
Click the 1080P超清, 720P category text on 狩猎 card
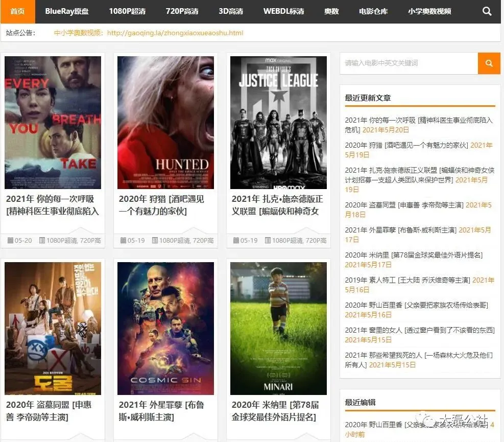(186, 240)
